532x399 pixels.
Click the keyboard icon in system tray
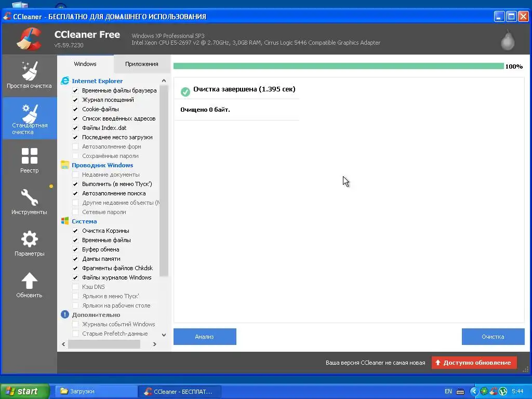click(460, 392)
